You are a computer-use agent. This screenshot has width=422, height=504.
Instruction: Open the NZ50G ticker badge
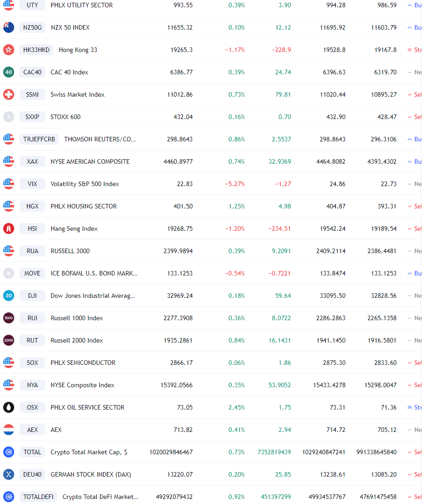(32, 27)
